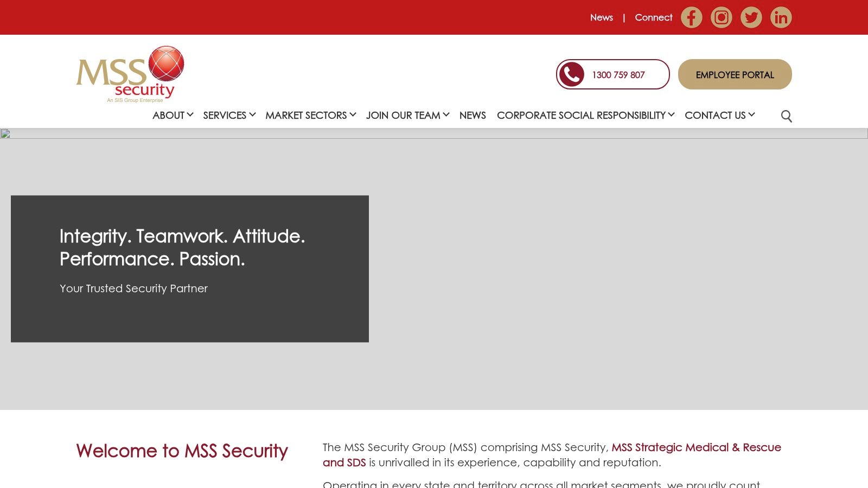Open the JOIN OUR TEAM menu item
Screen dimensions: 868x488
coord(403,115)
